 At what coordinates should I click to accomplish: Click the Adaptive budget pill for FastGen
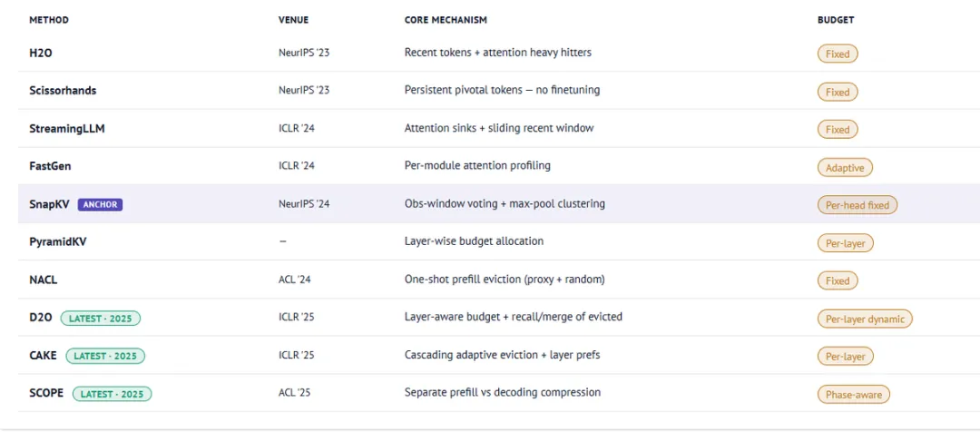844,168
